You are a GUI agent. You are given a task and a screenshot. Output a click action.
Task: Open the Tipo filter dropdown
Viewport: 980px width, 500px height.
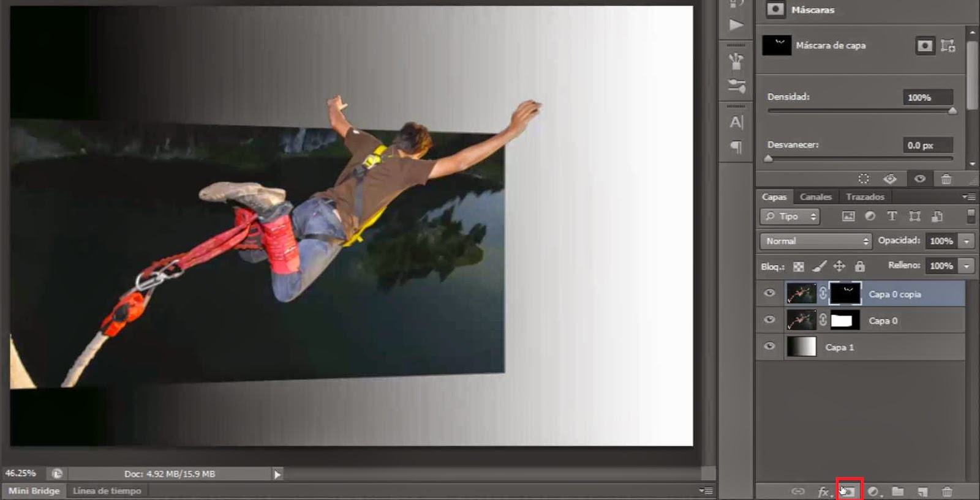coord(790,216)
